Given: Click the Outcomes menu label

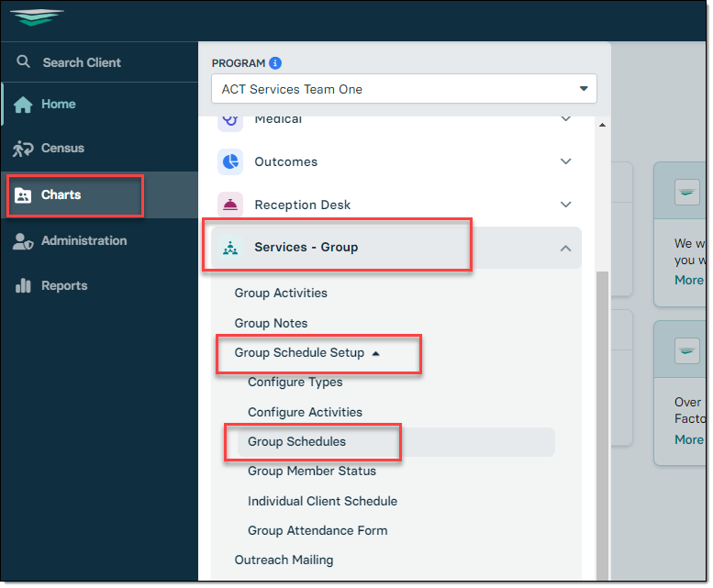Looking at the screenshot, I should coord(286,161).
